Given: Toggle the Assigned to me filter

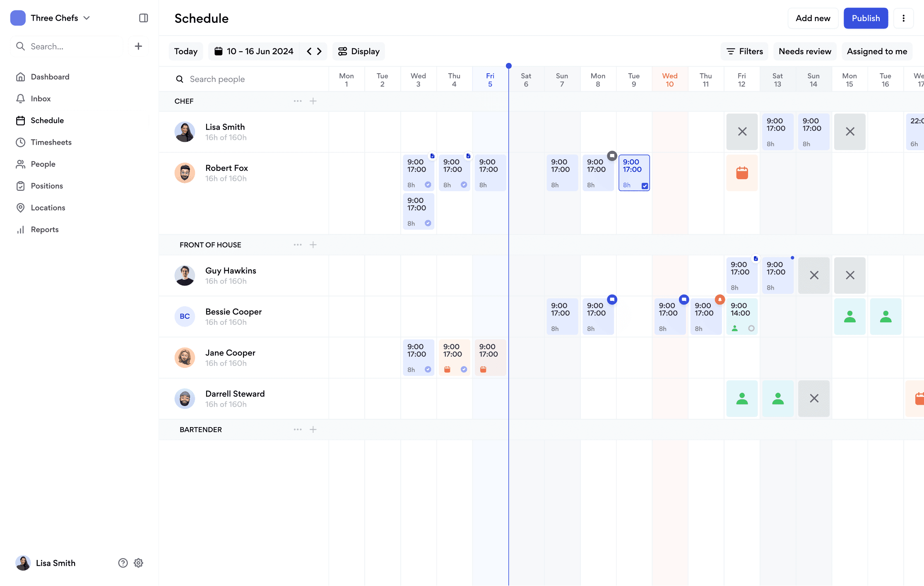Looking at the screenshot, I should [877, 51].
